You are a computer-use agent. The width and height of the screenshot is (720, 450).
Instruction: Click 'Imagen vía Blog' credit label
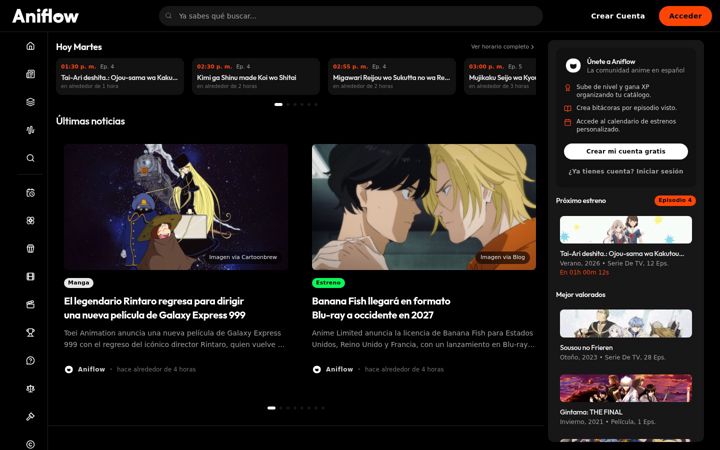click(x=502, y=257)
